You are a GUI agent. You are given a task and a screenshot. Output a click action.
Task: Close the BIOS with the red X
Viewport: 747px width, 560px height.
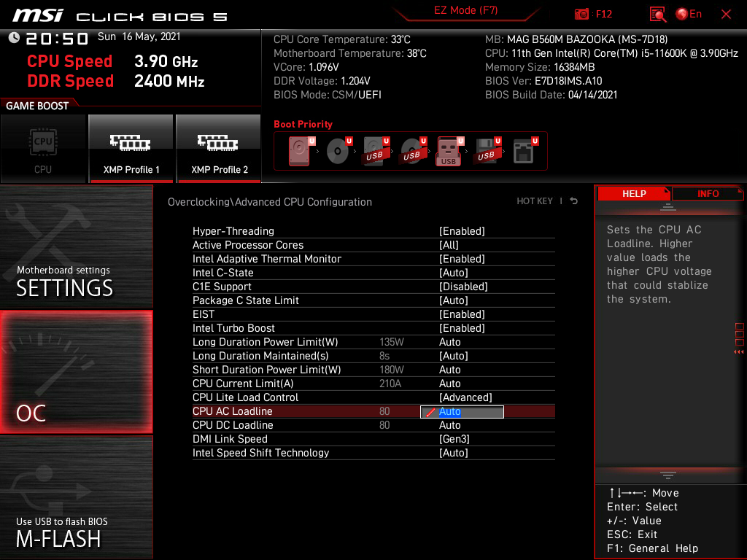726,15
